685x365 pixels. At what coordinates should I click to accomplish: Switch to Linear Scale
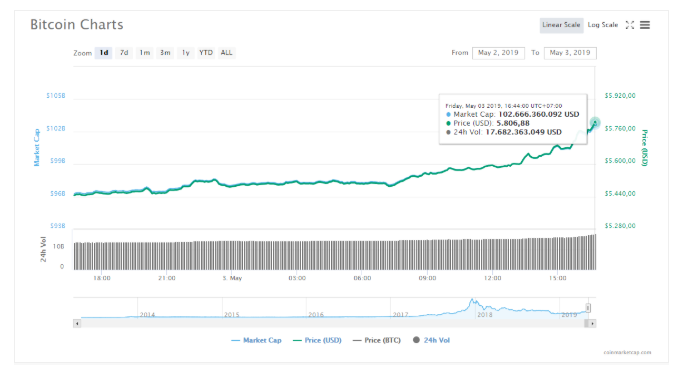click(561, 25)
